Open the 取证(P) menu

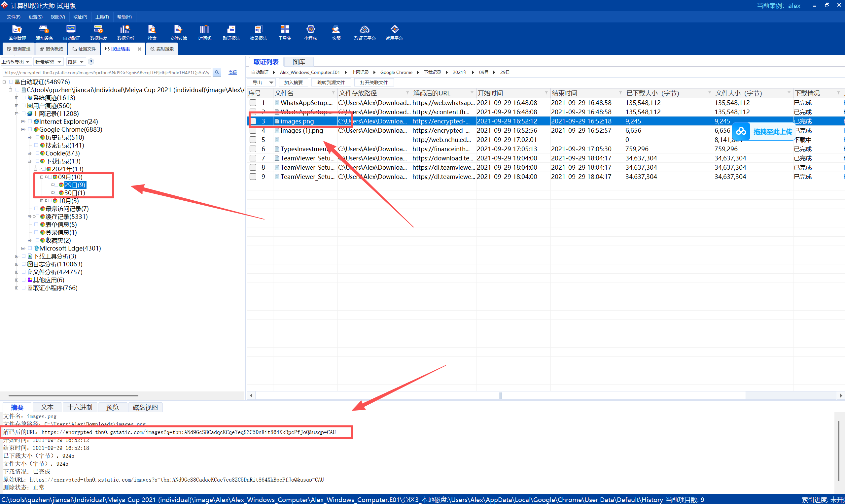click(x=80, y=17)
